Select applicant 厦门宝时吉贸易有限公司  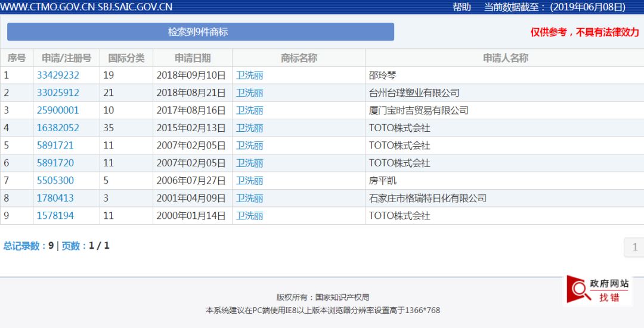coord(419,110)
